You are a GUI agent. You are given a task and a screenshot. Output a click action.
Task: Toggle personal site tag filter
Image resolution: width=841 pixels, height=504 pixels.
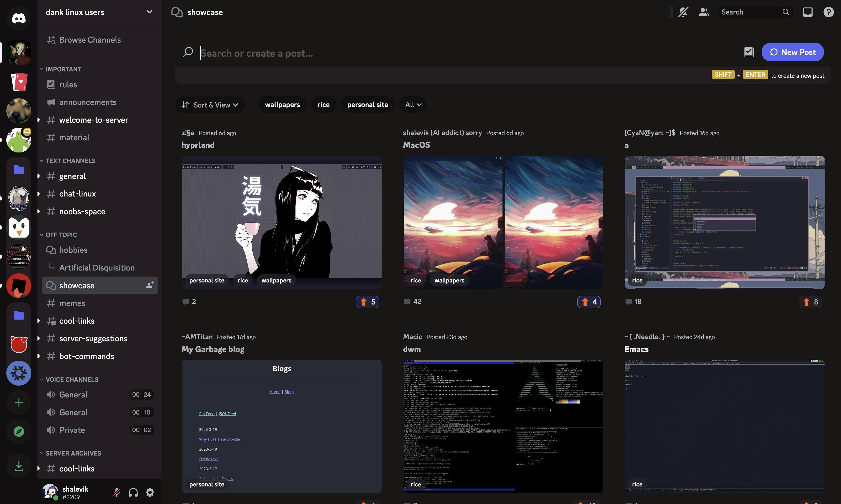point(368,105)
